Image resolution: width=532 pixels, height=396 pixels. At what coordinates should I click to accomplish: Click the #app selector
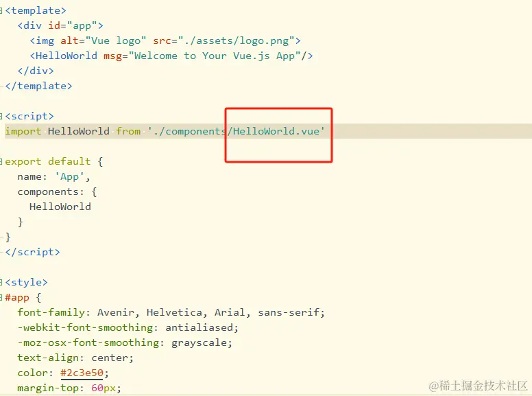click(x=17, y=297)
